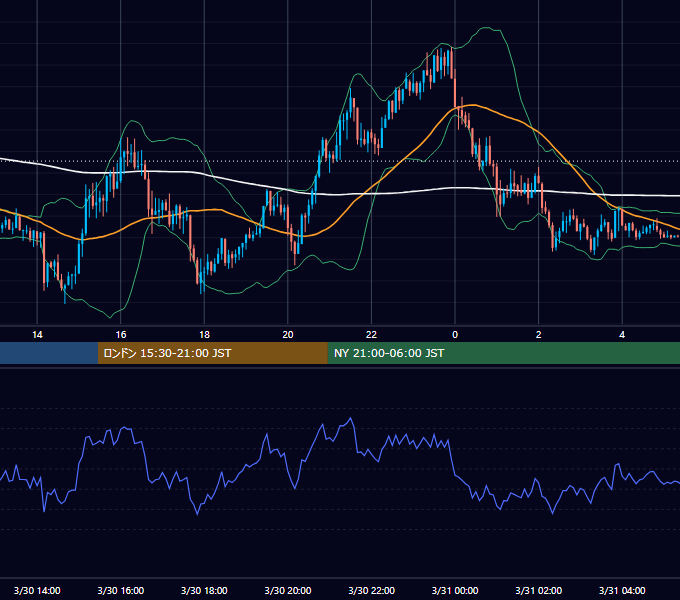Click the 14 hour label on price chart axis

coord(37,335)
